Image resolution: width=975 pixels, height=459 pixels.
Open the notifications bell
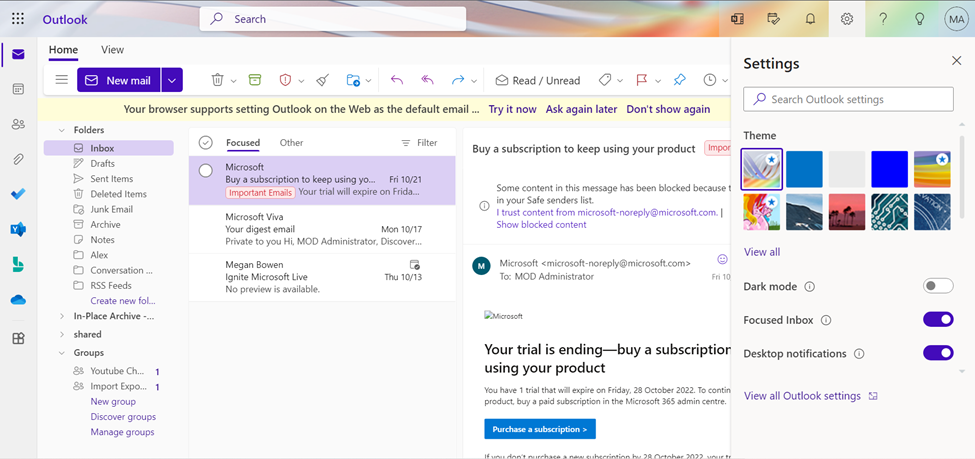(x=810, y=19)
